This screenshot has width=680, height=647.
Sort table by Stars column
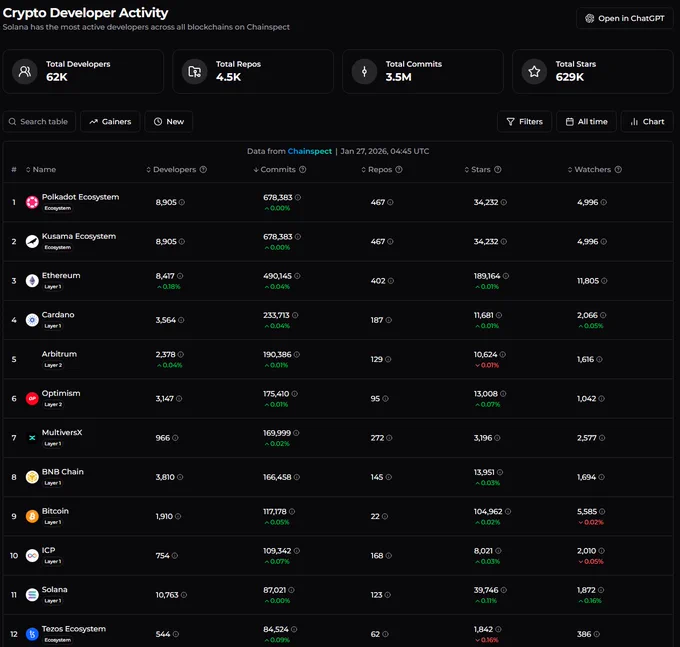477,170
